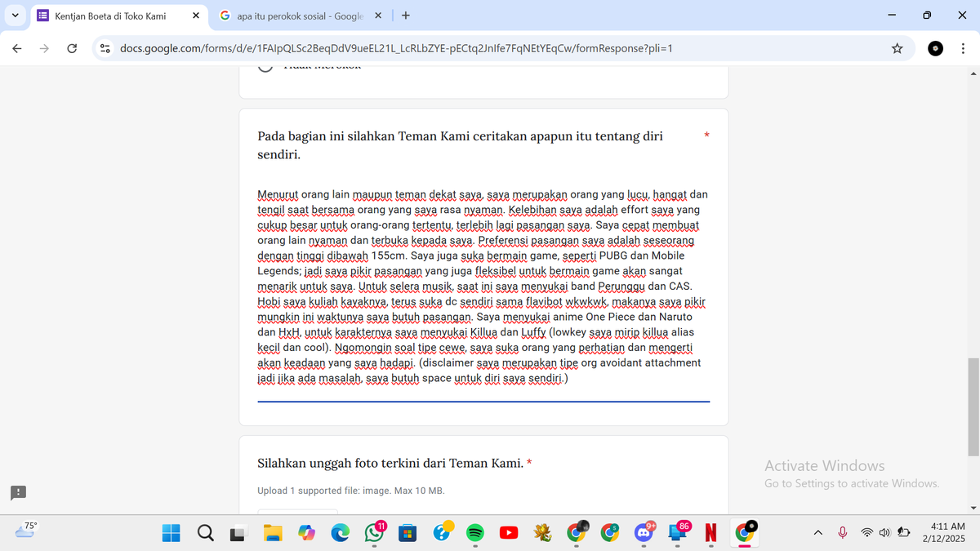Screen dimensions: 980x551
Task: Click the feedback exclamation icon at bottom left
Action: click(x=19, y=492)
